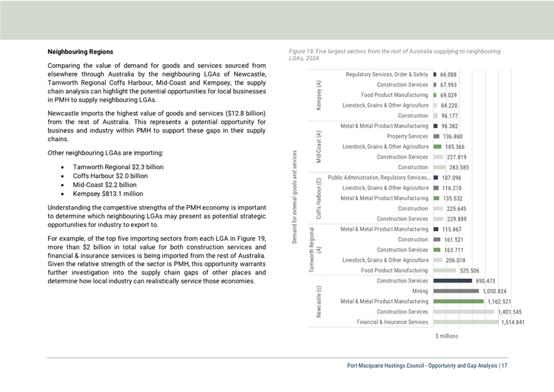Click the value 66.088 in the chart
Screen dimensions: 554x392
point(448,75)
